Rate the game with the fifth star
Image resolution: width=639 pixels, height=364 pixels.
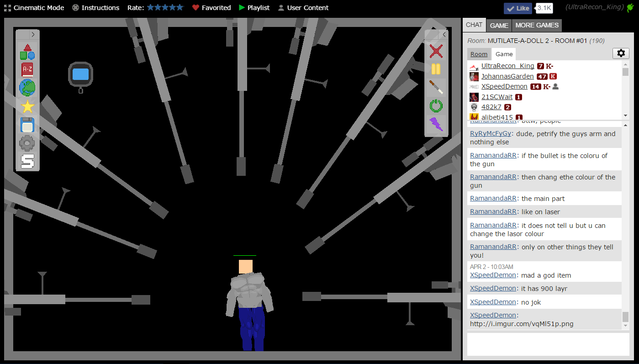coord(180,8)
